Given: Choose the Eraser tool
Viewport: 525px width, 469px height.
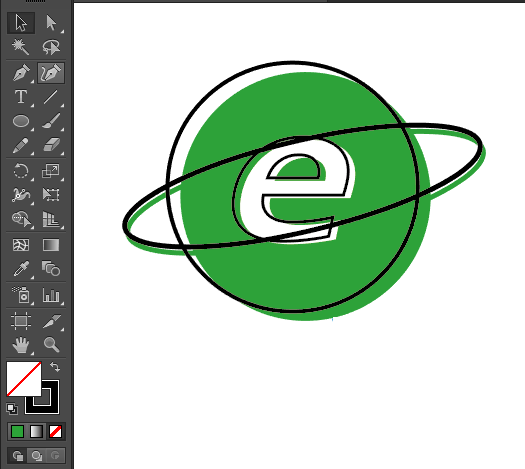Looking at the screenshot, I should (x=51, y=145).
